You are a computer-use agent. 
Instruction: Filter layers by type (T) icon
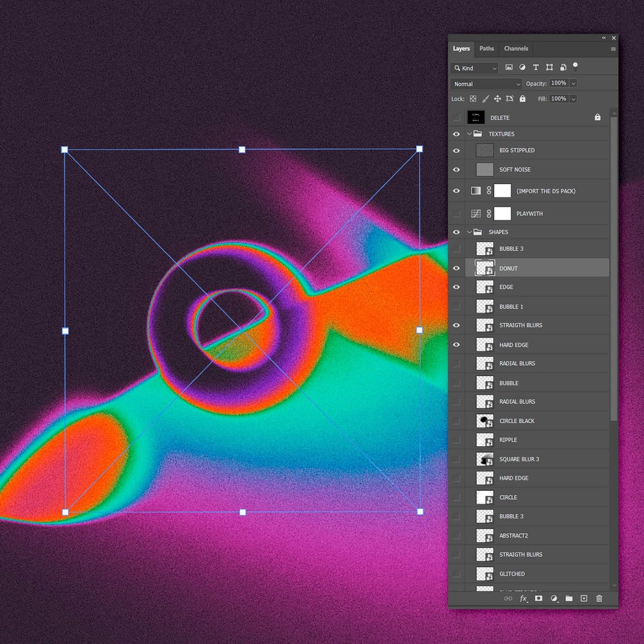tap(536, 67)
